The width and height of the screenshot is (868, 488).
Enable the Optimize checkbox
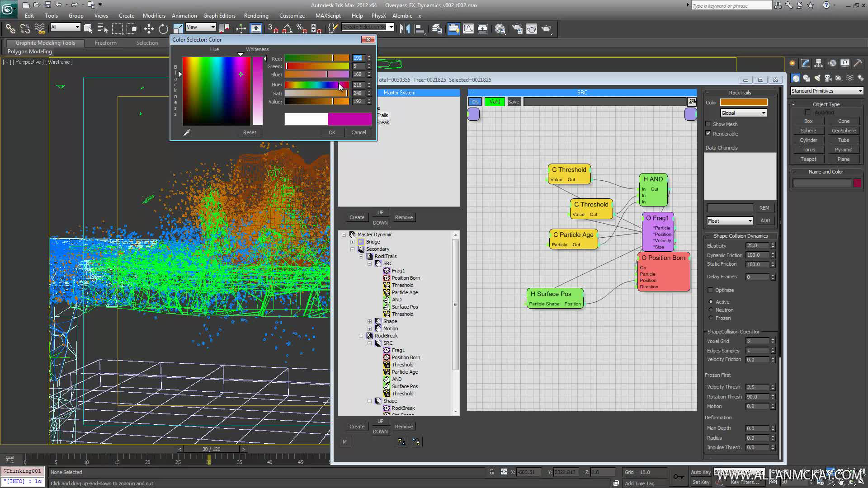(710, 290)
